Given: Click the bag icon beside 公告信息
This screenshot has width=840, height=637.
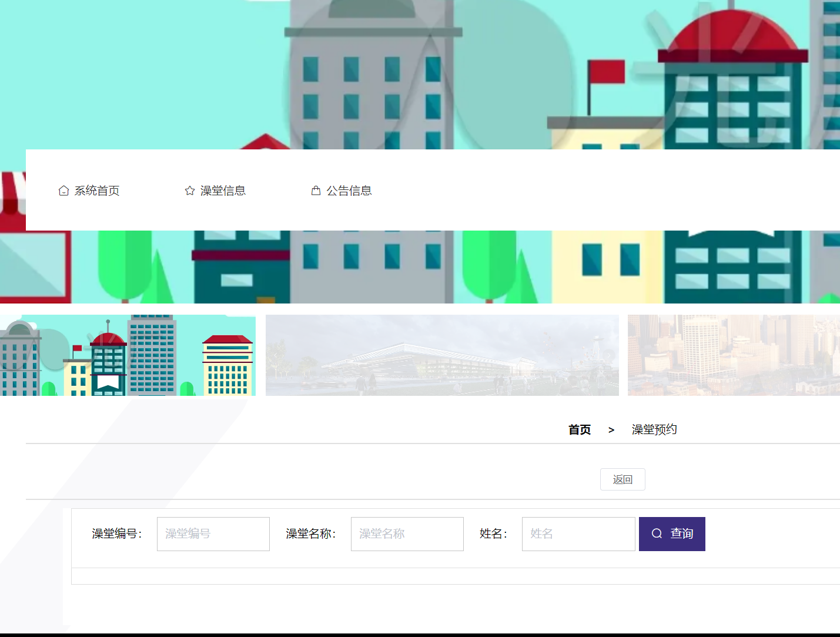Looking at the screenshot, I should (316, 190).
